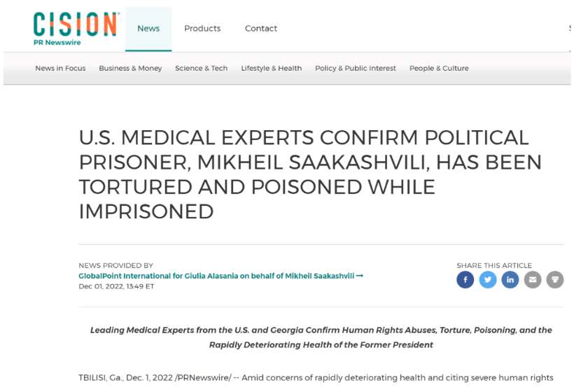Click the PR Newswire text under logo

[57, 43]
